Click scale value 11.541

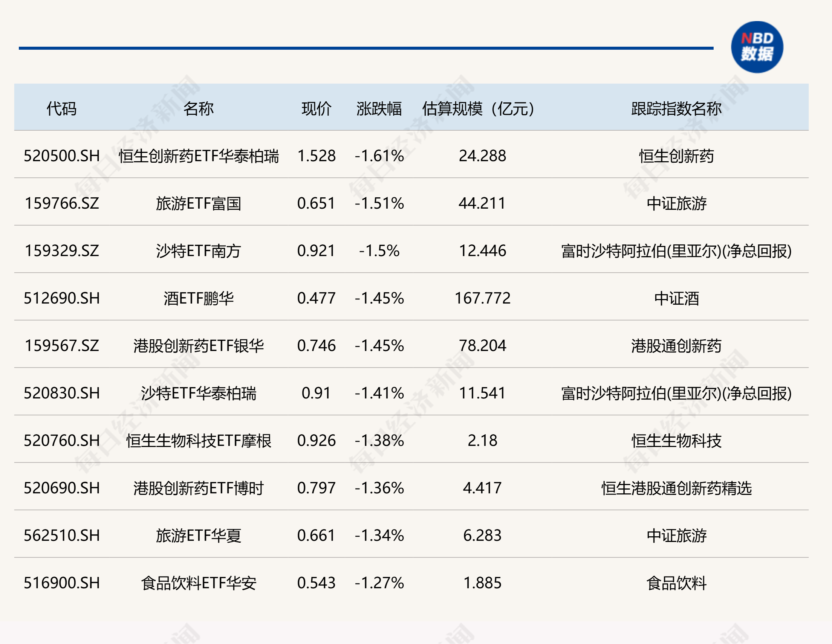482,393
